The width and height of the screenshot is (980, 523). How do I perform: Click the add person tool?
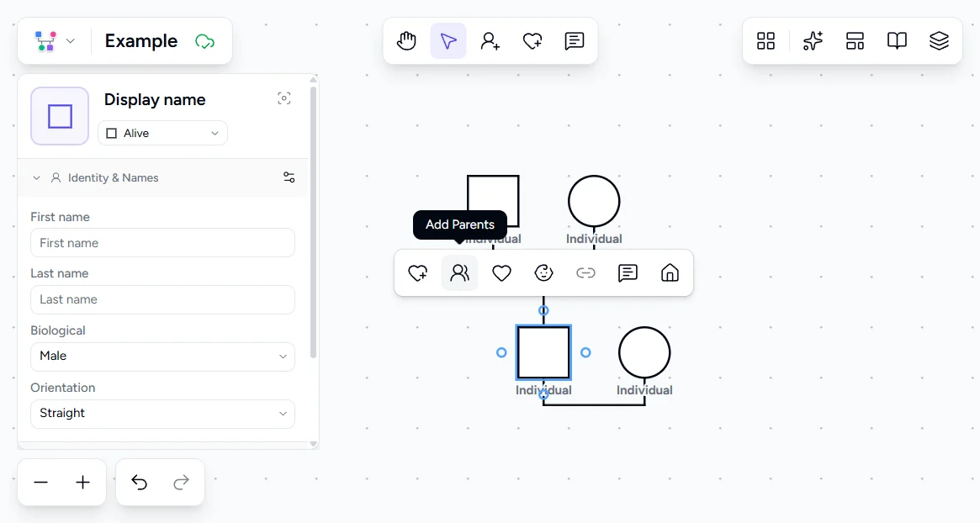click(x=490, y=41)
